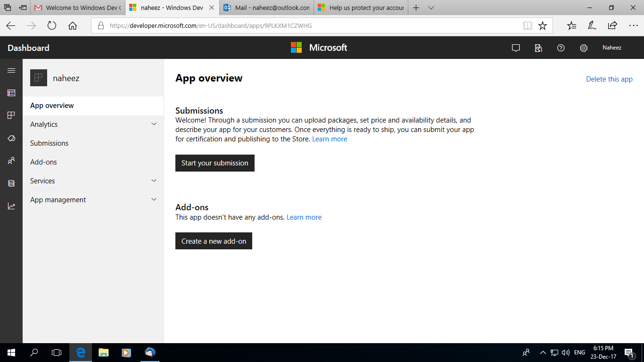This screenshot has width=644, height=362.
Task: Toggle reading view icon in address bar
Action: pyautogui.click(x=528, y=25)
